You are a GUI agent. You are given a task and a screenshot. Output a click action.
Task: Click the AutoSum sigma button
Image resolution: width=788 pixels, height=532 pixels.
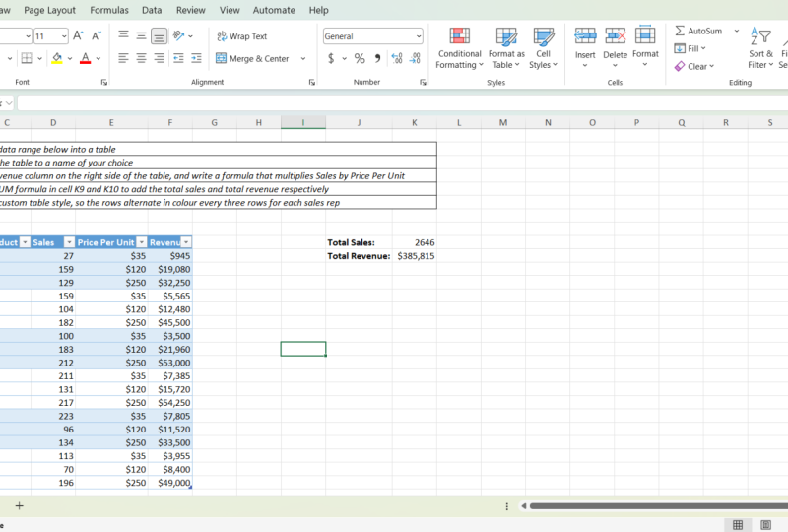(x=698, y=31)
